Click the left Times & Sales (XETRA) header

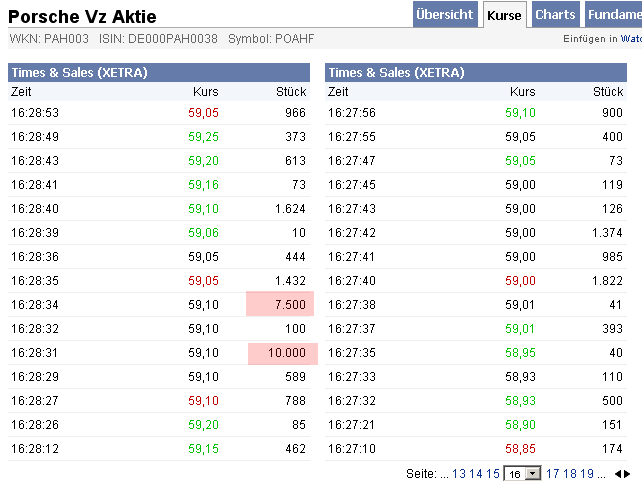78,73
